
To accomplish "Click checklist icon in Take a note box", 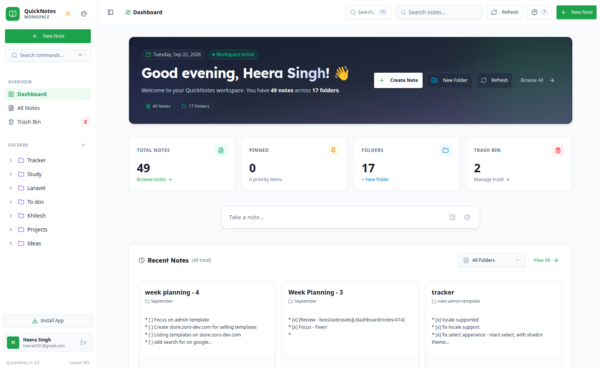I will [x=452, y=217].
